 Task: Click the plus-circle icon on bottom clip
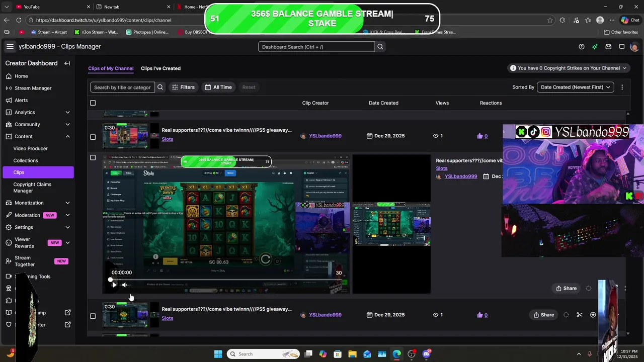593,315
